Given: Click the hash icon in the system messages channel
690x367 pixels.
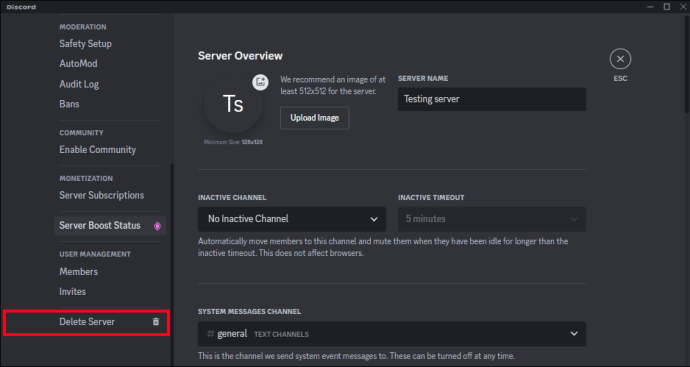Looking at the screenshot, I should [x=211, y=334].
